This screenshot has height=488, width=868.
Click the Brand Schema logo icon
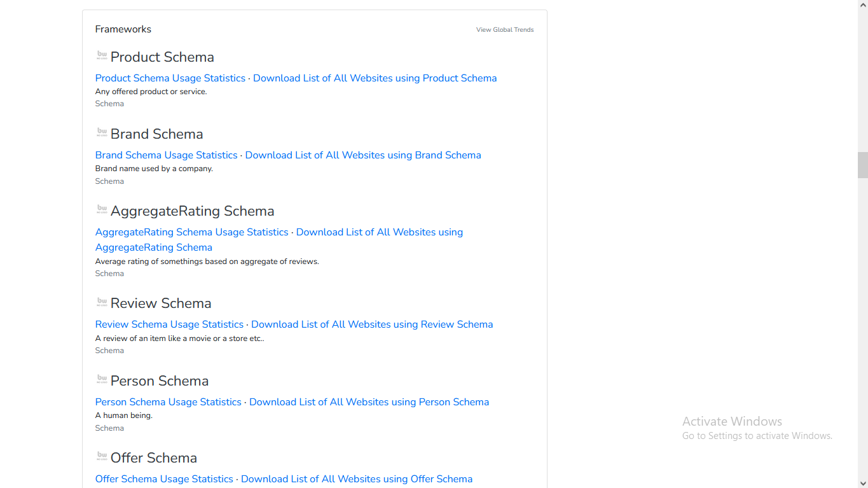(x=102, y=132)
